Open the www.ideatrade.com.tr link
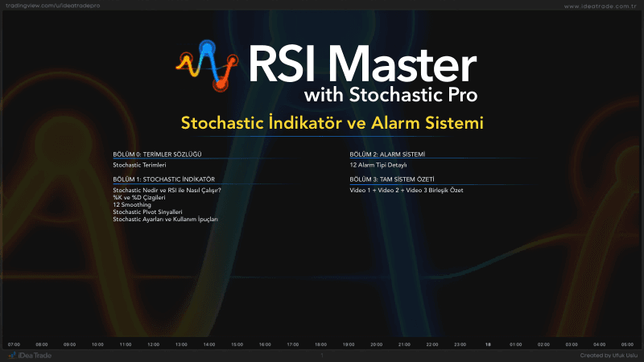The image size is (644, 362). tap(601, 6)
